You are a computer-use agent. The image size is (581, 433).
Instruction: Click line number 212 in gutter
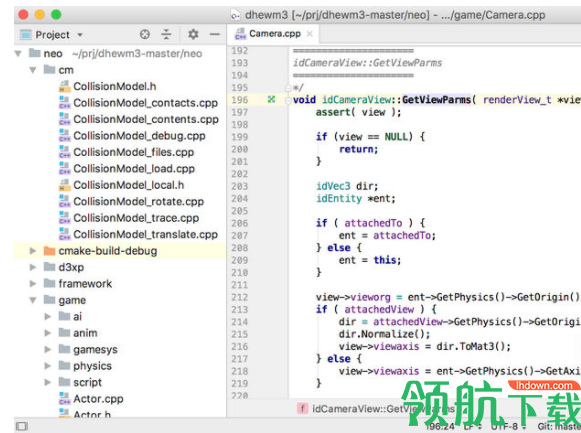(x=240, y=297)
